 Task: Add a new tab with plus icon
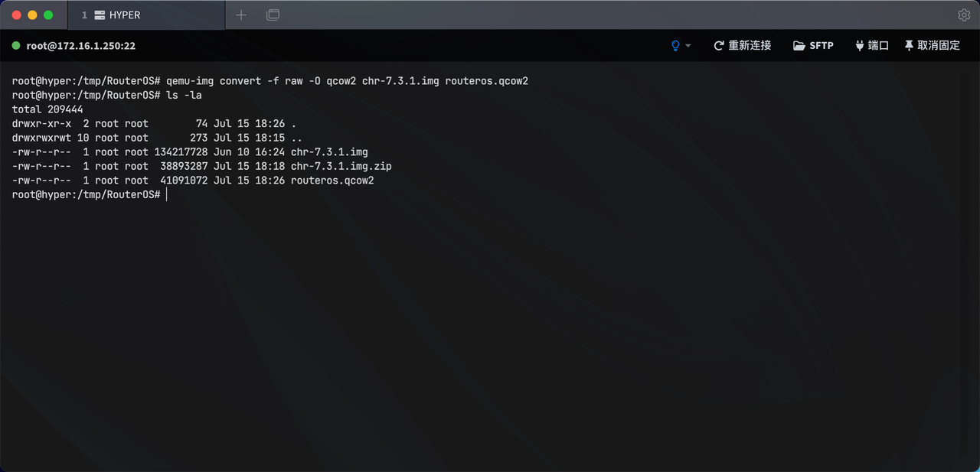[241, 15]
